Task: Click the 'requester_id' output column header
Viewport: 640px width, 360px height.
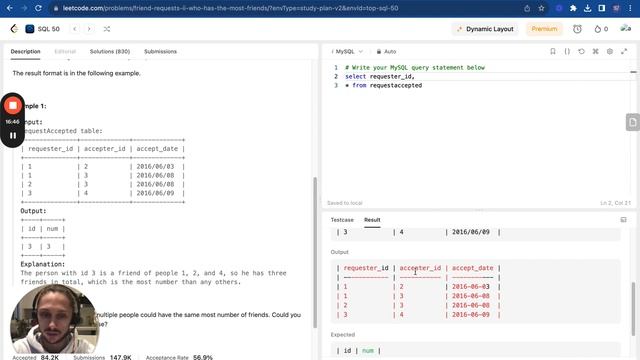Action: point(366,268)
